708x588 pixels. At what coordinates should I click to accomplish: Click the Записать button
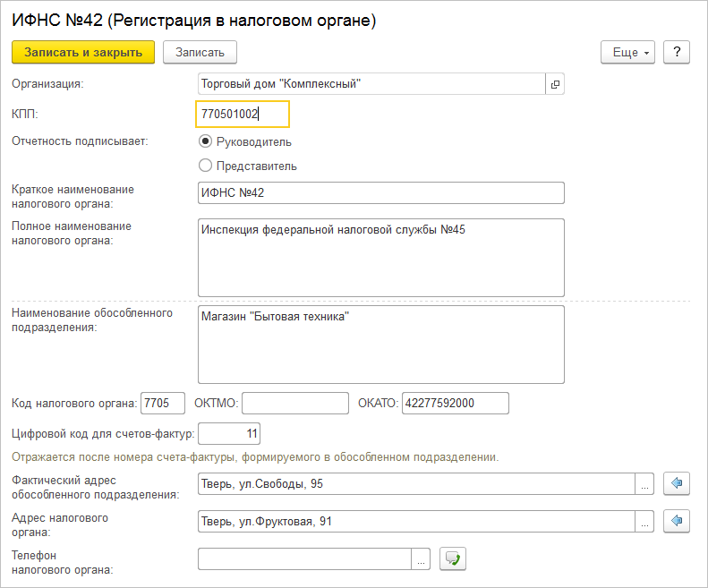(200, 53)
